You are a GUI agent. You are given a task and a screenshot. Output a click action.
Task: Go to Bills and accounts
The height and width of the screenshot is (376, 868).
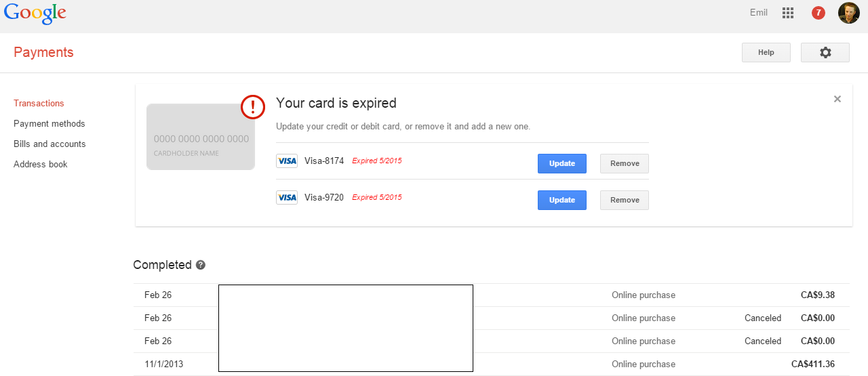(x=50, y=144)
